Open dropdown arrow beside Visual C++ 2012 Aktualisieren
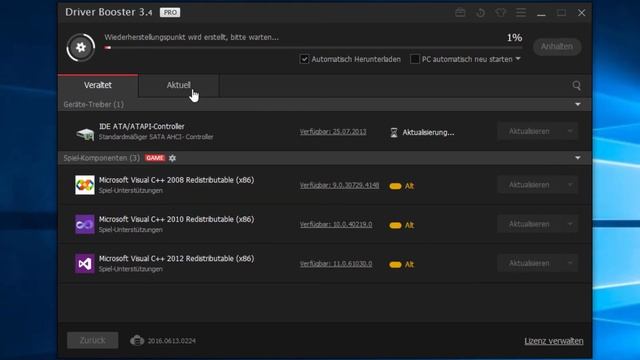The image size is (640, 360). pos(570,264)
